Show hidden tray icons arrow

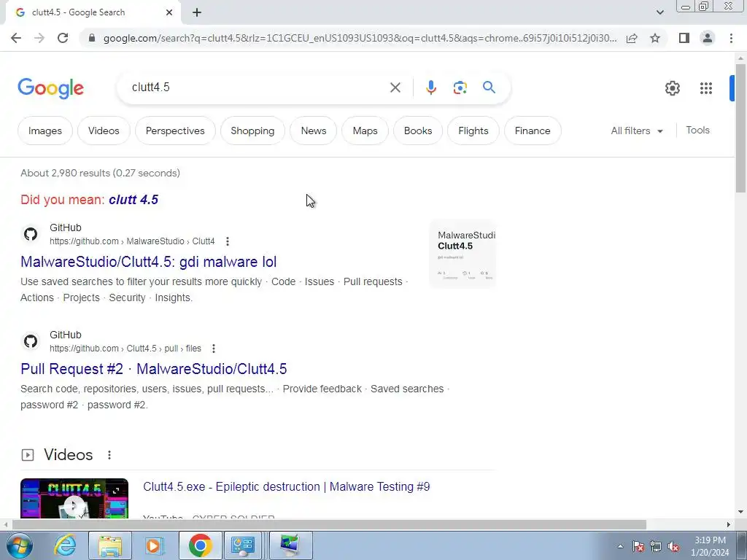click(620, 546)
